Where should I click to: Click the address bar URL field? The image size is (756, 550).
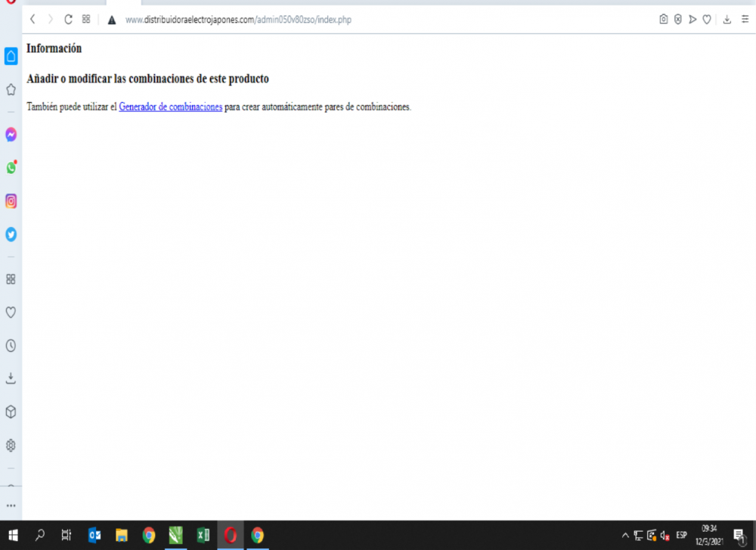(238, 20)
